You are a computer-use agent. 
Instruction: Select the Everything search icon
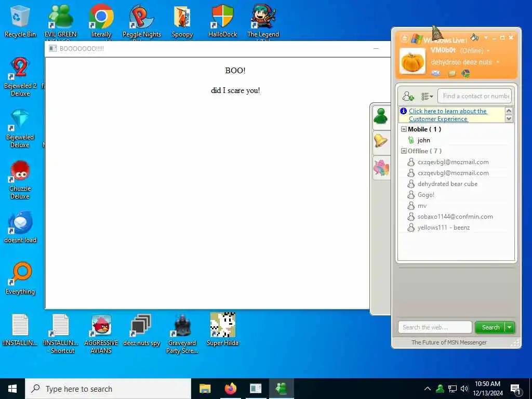[x=20, y=278]
